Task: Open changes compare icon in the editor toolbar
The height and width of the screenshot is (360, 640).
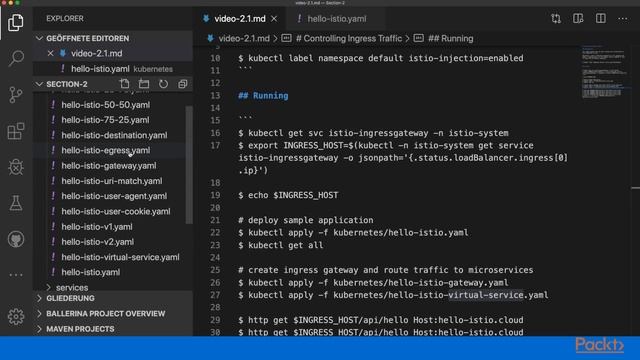Action: click(556, 19)
